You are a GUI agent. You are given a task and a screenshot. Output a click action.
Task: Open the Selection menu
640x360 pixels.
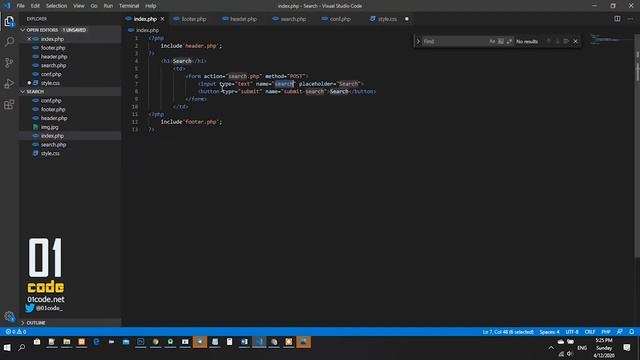(x=56, y=6)
